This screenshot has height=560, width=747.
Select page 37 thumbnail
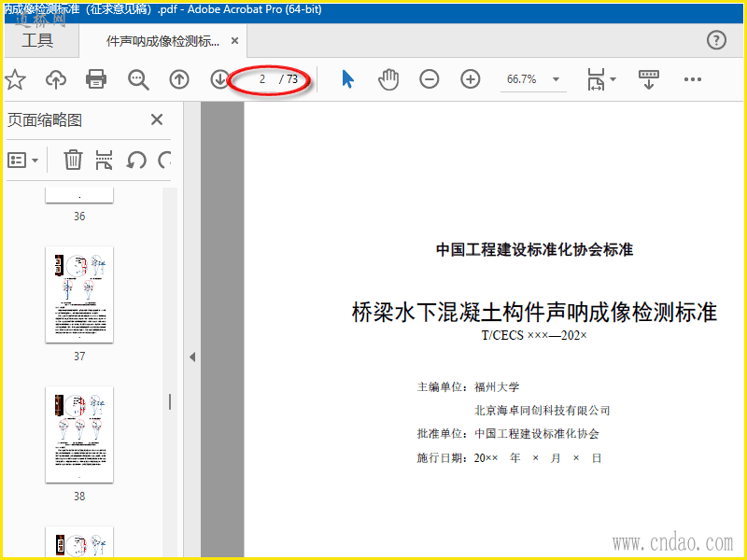coord(79,294)
